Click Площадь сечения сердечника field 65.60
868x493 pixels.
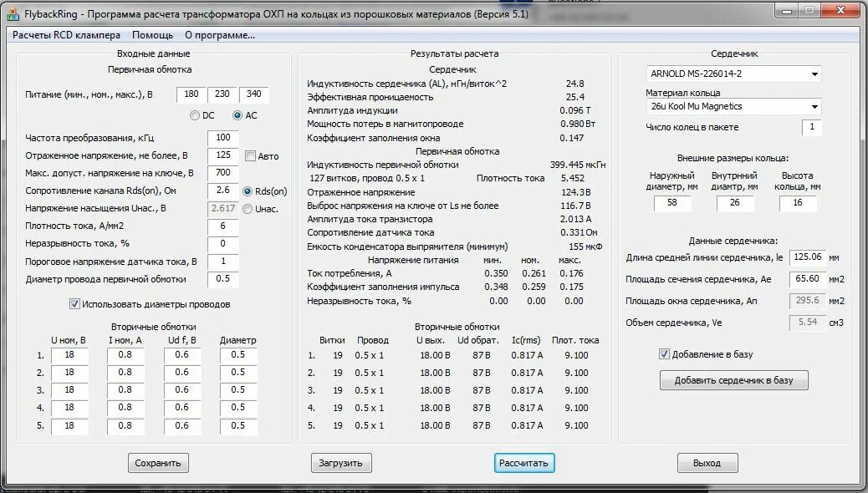tap(808, 279)
